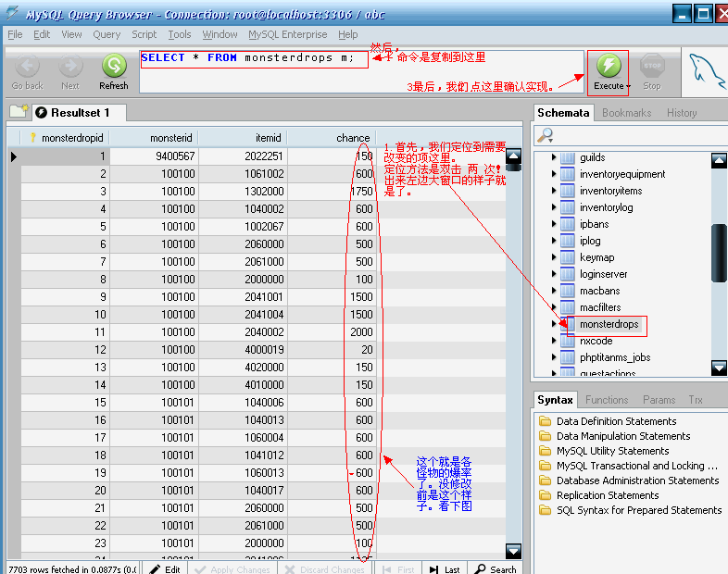Click the itemid column header
This screenshot has height=574, width=728.
(x=244, y=138)
